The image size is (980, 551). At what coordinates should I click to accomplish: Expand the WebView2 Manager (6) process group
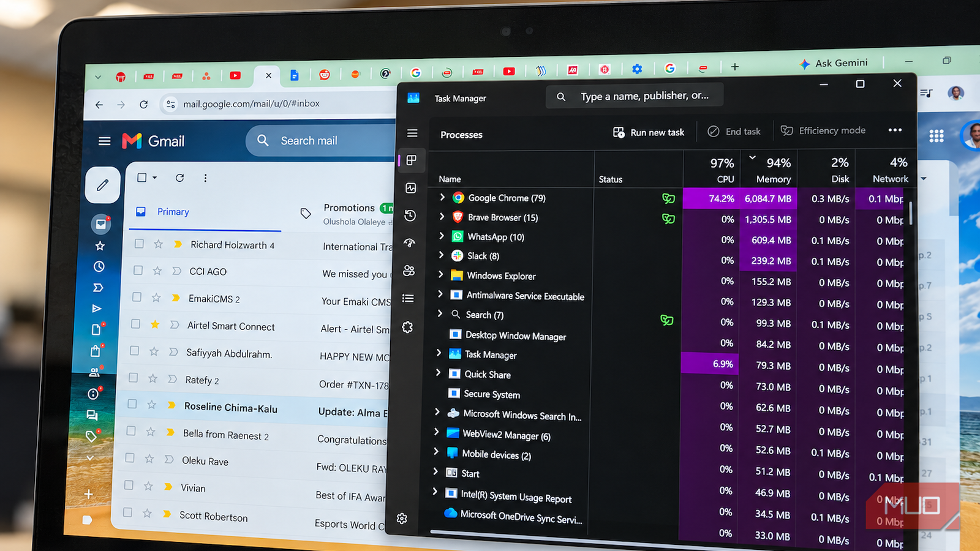(436, 432)
